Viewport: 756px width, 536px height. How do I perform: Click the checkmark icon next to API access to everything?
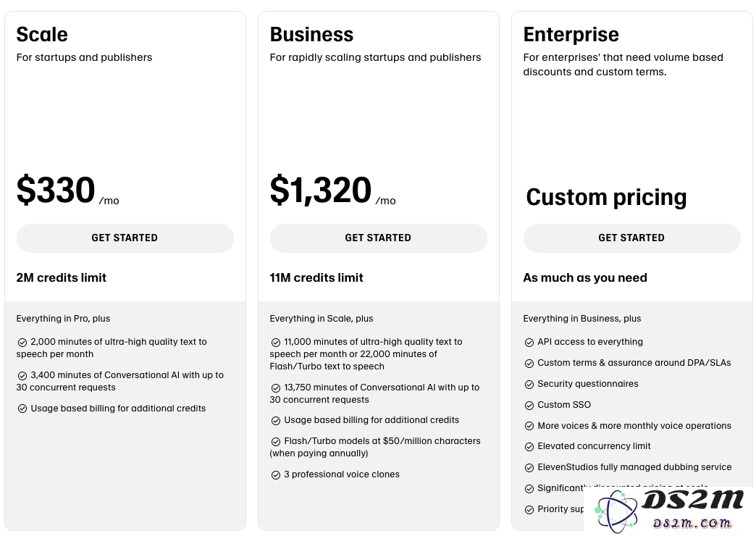click(x=529, y=343)
